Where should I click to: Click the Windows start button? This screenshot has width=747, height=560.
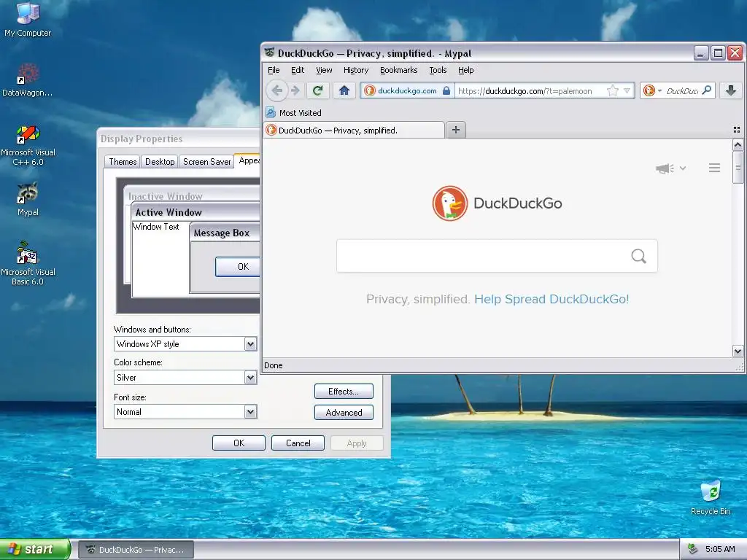click(x=35, y=549)
